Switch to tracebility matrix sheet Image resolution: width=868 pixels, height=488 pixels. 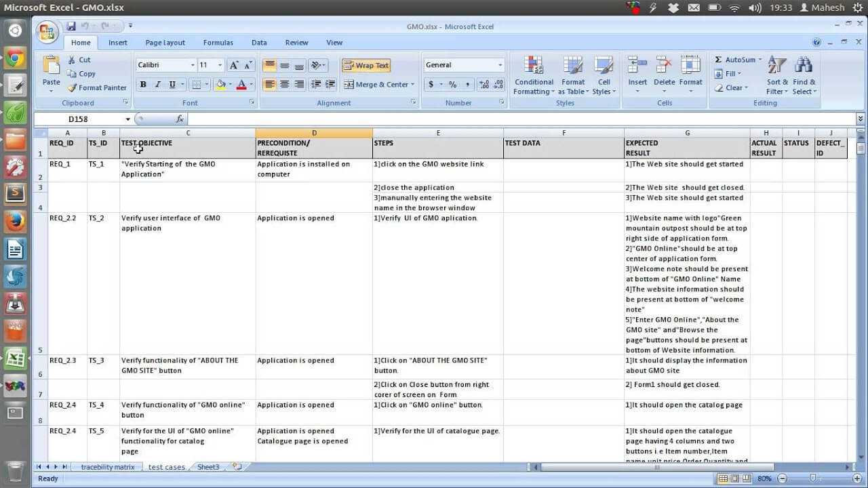pos(107,467)
